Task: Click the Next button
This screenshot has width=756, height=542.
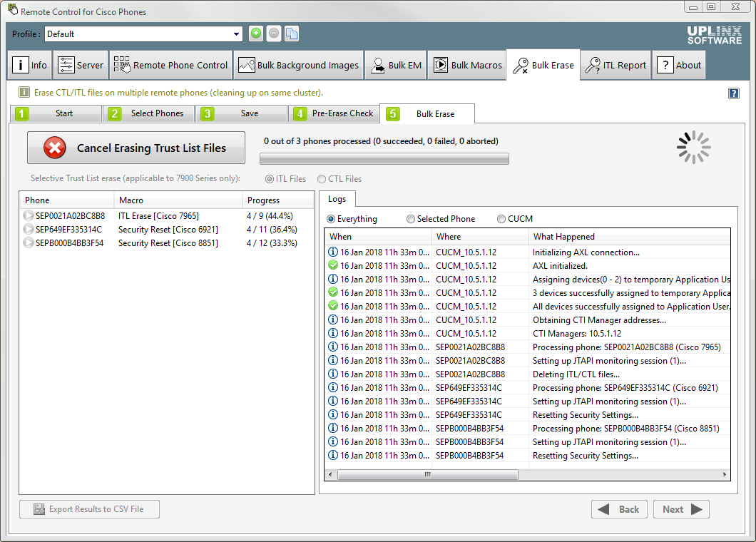Action: (681, 509)
